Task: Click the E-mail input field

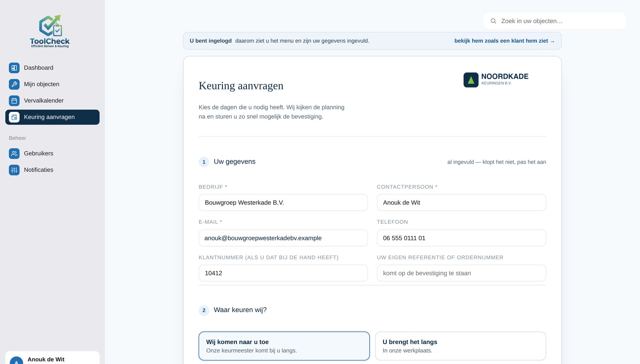Action: pyautogui.click(x=283, y=238)
